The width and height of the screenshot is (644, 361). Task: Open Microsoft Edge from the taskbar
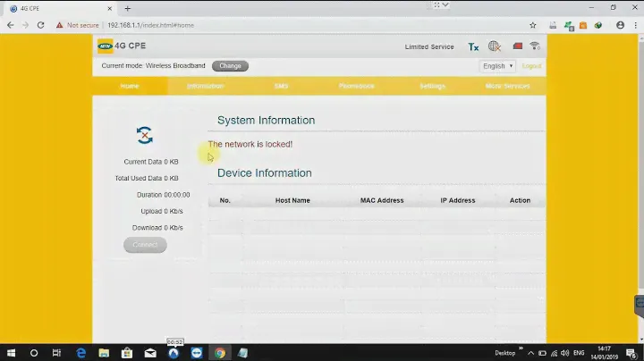point(80,352)
